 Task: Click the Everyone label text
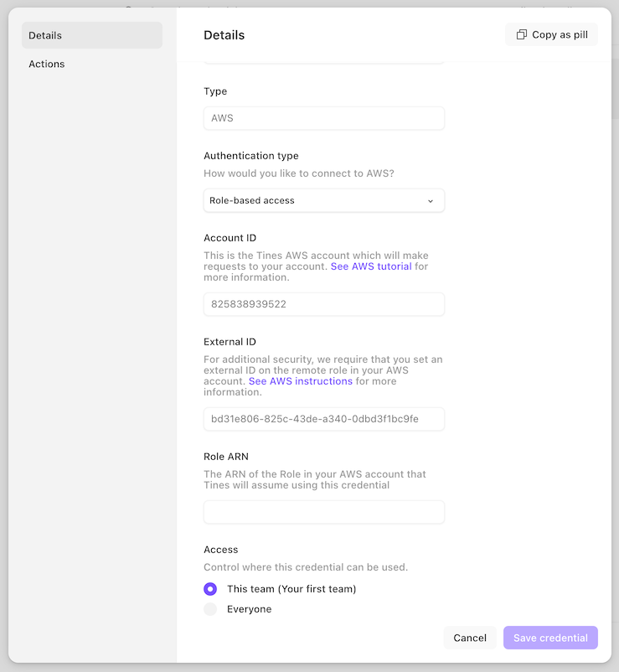click(250, 609)
